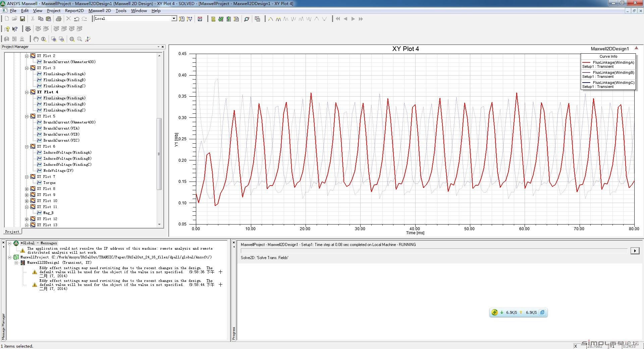This screenshot has width=644, height=349.
Task: Save the project with the floppy disk icon
Action: [x=22, y=19]
